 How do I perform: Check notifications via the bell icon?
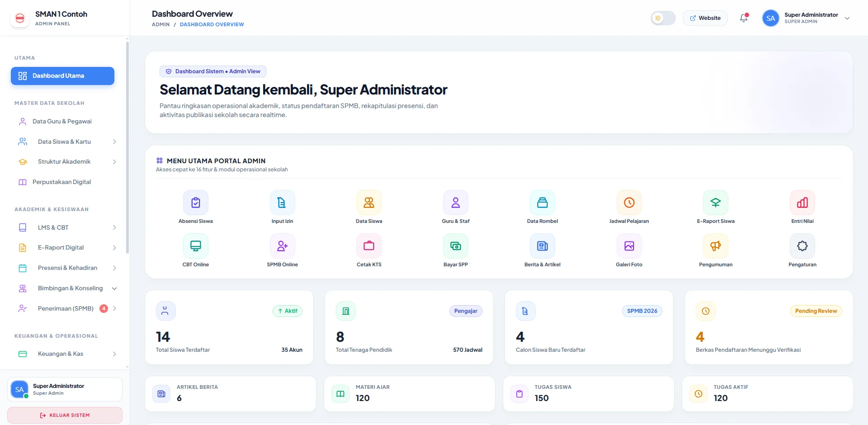coord(744,18)
